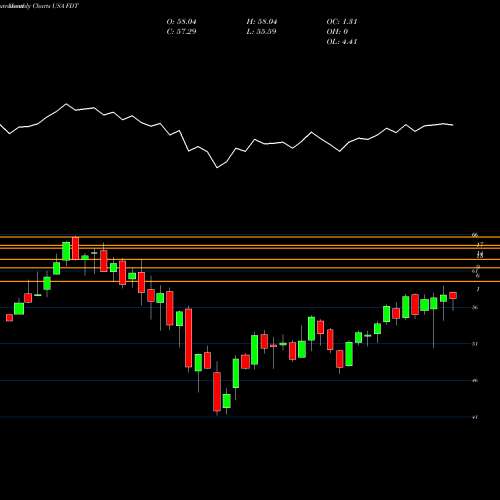This screenshot has height=500, width=500.
Task: Click the 'H: 58.04' high value
Action: tap(262, 22)
